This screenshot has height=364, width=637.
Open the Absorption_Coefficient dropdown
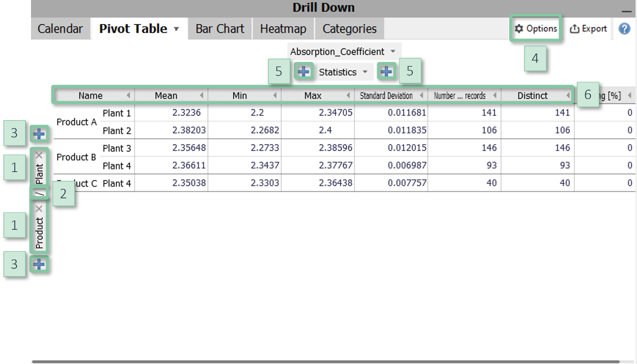click(393, 51)
